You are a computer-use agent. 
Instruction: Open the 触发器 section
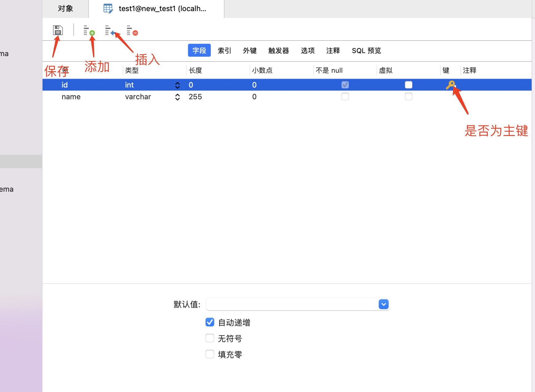coord(278,51)
